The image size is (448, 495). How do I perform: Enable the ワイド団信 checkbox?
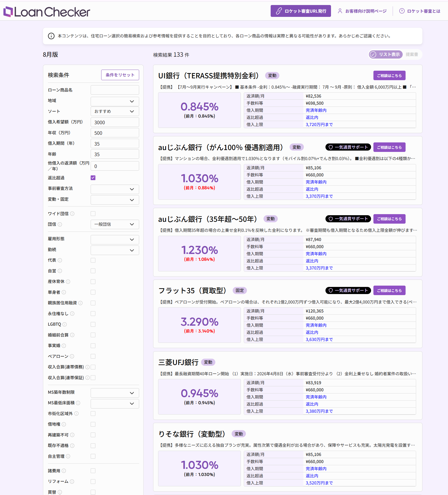(93, 214)
